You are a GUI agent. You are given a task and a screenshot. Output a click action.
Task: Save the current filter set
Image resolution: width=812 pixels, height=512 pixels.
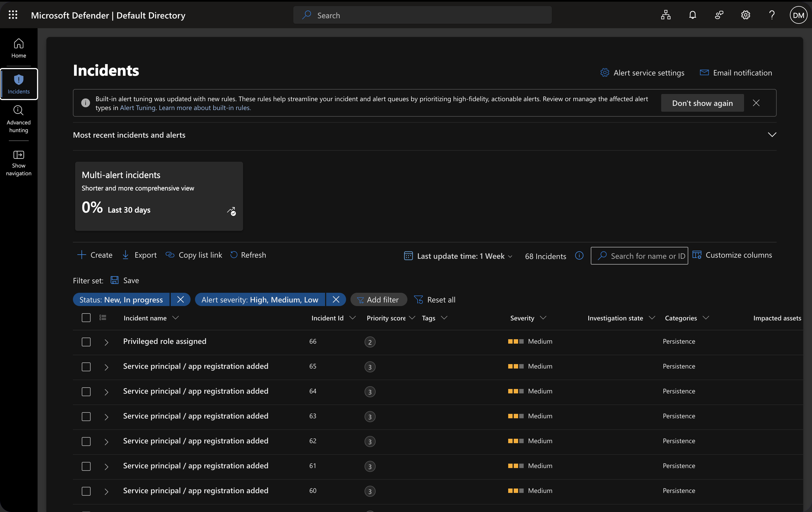point(125,281)
